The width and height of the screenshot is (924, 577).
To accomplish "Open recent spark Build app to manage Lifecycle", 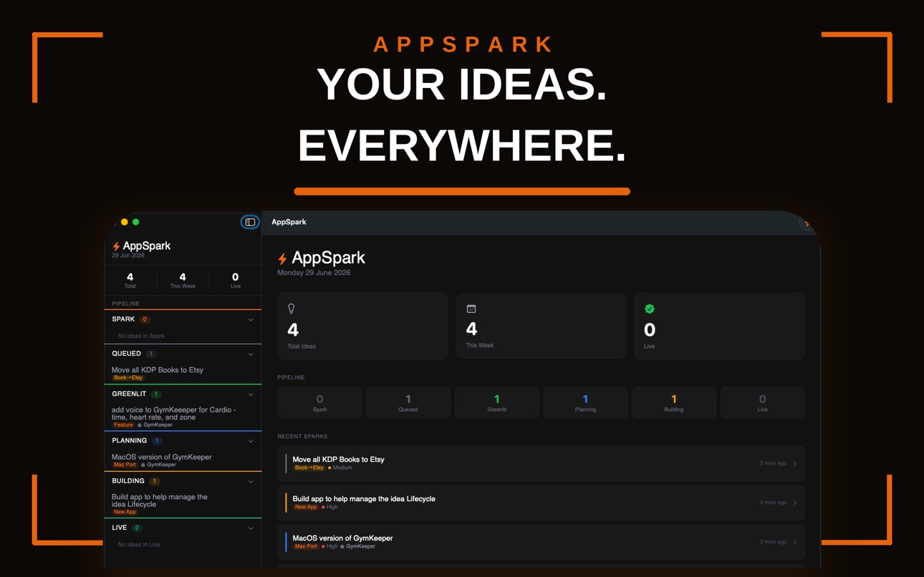I will [x=541, y=503].
